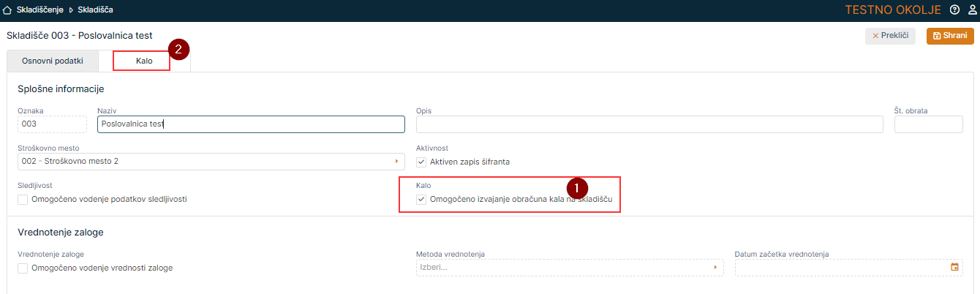Image resolution: width=980 pixels, height=294 pixels.
Task: Click the Naziv text field
Action: point(250,124)
